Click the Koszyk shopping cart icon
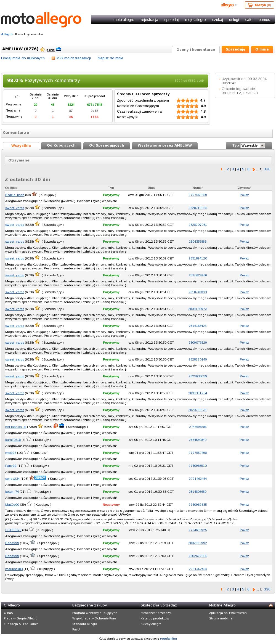 (x=250, y=5)
